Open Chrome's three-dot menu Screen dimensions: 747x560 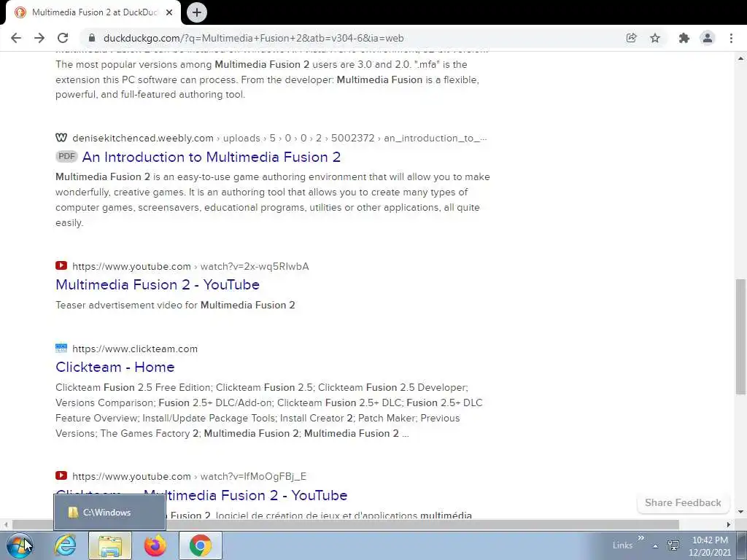coord(731,38)
